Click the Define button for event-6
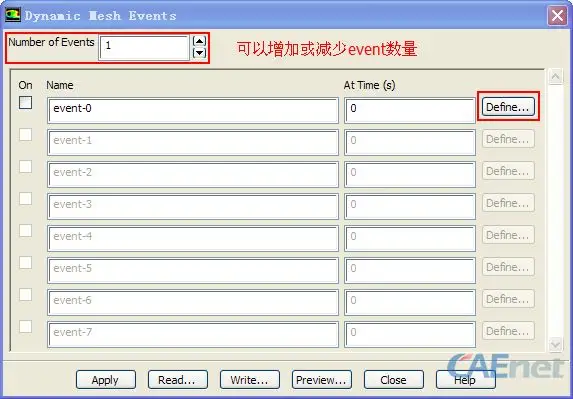573x399 pixels. tap(508, 299)
